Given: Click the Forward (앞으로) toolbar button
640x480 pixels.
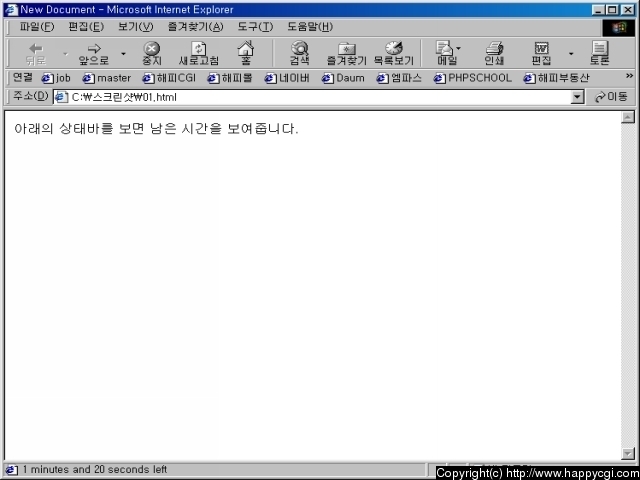Looking at the screenshot, I should [x=93, y=54].
